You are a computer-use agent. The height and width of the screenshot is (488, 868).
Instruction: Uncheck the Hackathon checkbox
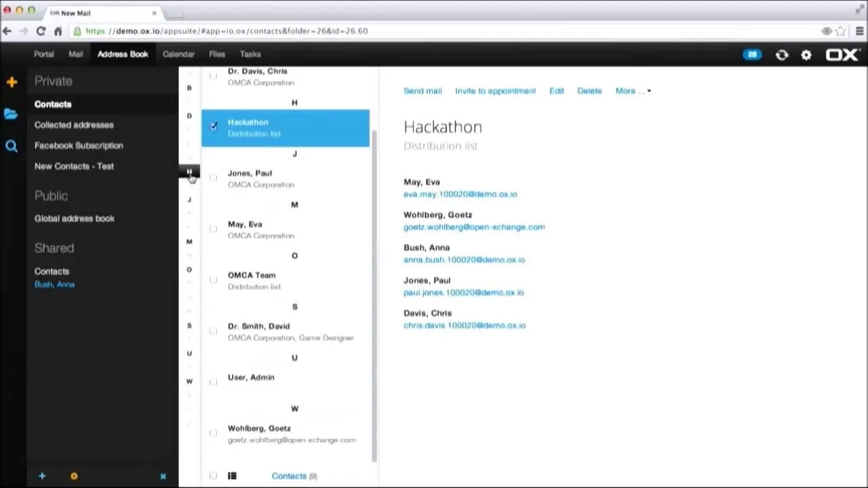[214, 126]
